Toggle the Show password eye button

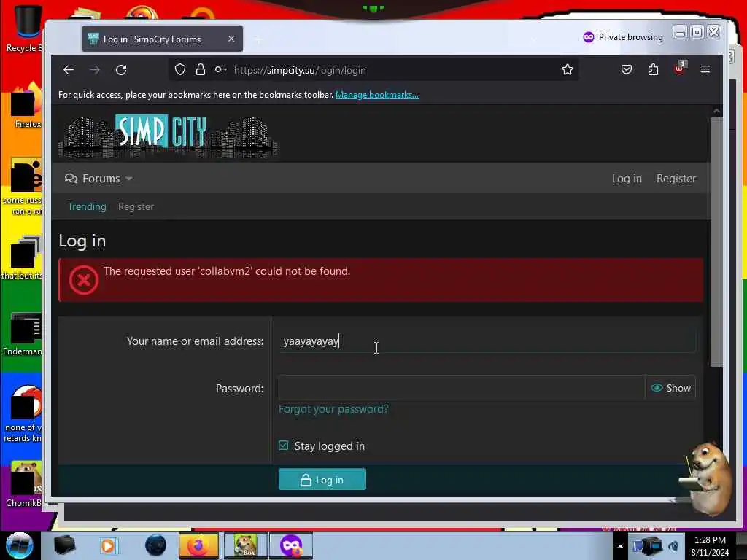(670, 388)
